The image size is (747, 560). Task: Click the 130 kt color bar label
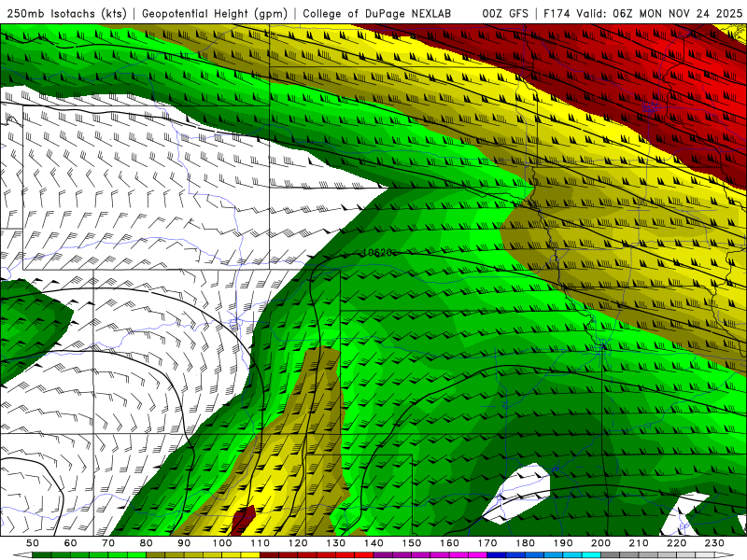pos(335,543)
